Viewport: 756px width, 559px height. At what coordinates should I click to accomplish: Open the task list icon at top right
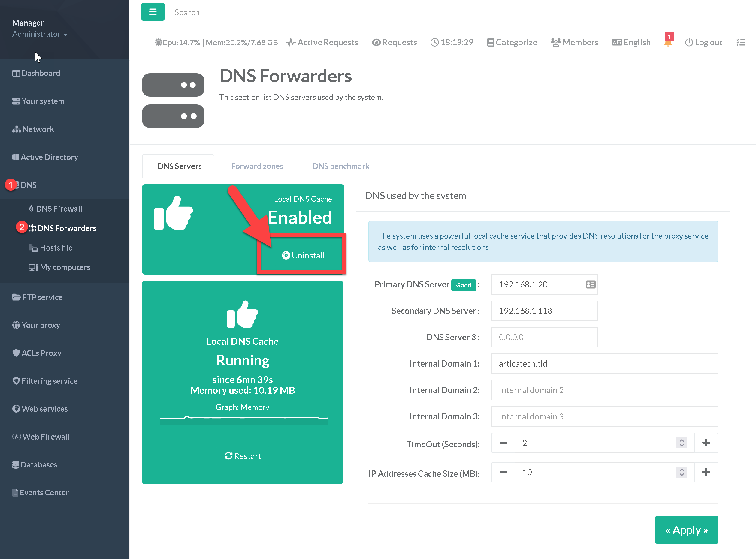(x=740, y=42)
